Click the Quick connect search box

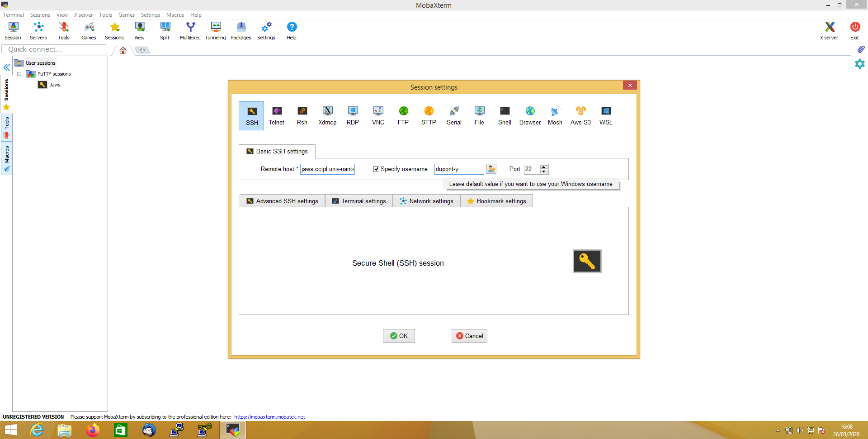(54, 49)
